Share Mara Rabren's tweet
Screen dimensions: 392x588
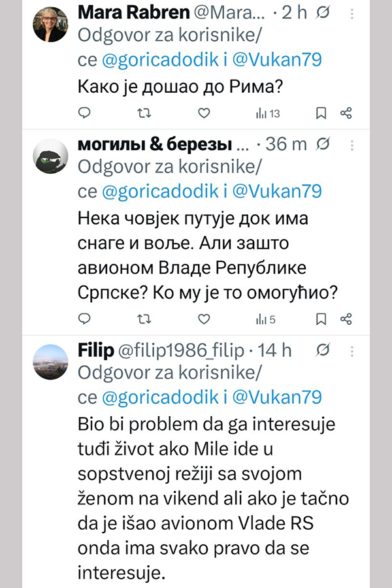pyautogui.click(x=347, y=114)
